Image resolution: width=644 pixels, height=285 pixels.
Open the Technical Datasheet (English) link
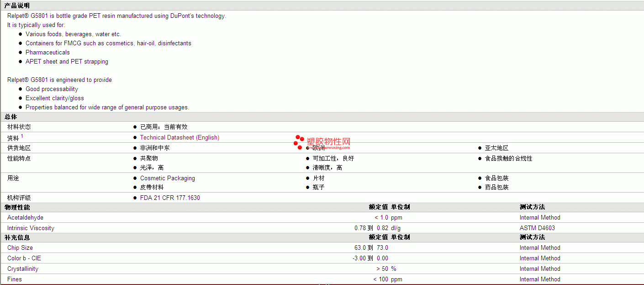point(179,138)
